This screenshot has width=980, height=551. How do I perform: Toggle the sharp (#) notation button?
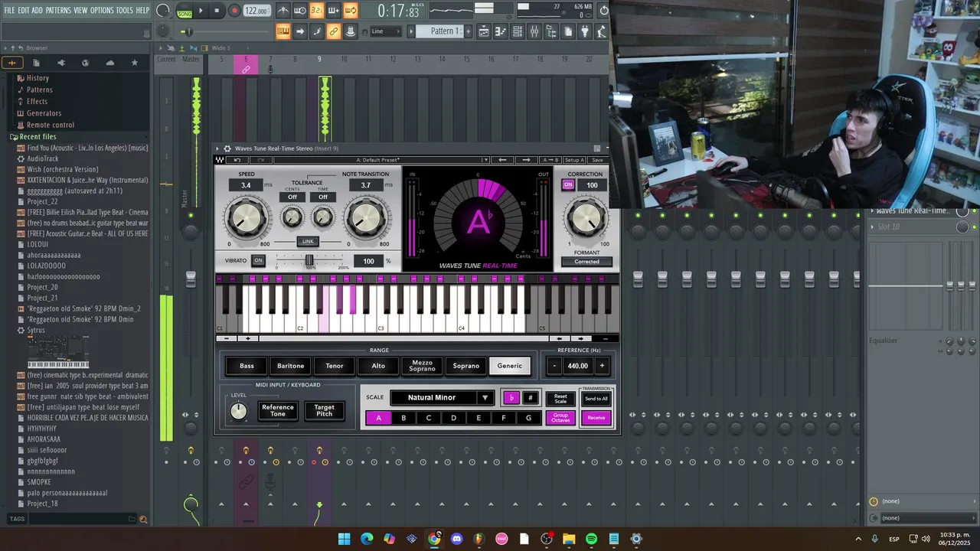[530, 398]
